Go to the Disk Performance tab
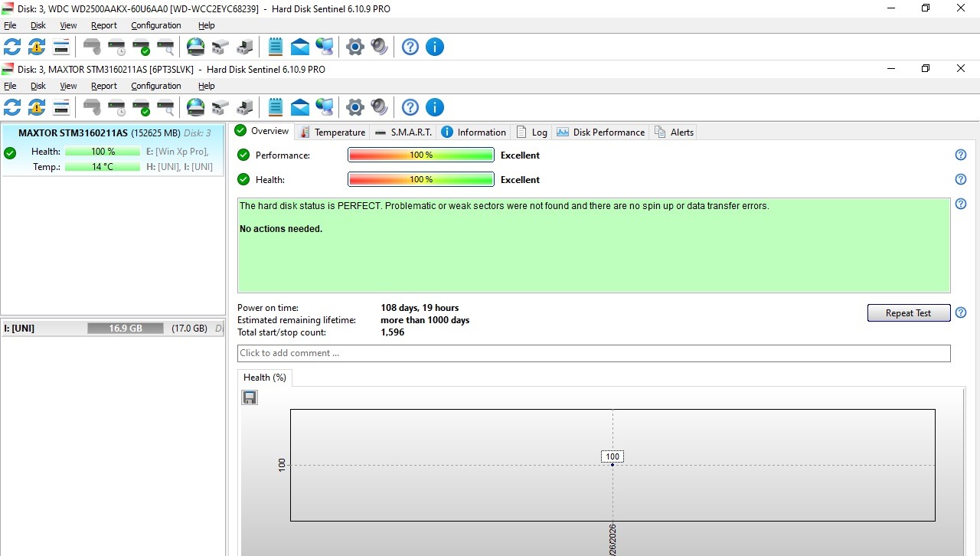 coord(601,132)
